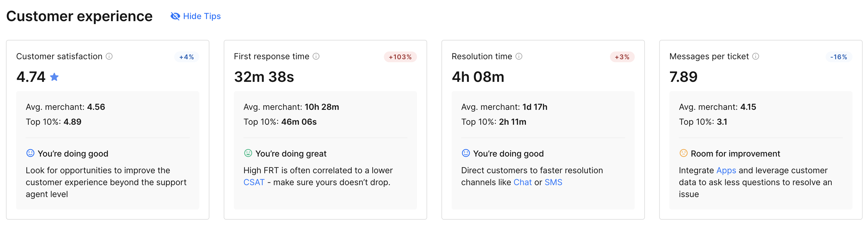Click the orange face beside Room for improvement
Screen dimensions: 868x228
(683, 153)
